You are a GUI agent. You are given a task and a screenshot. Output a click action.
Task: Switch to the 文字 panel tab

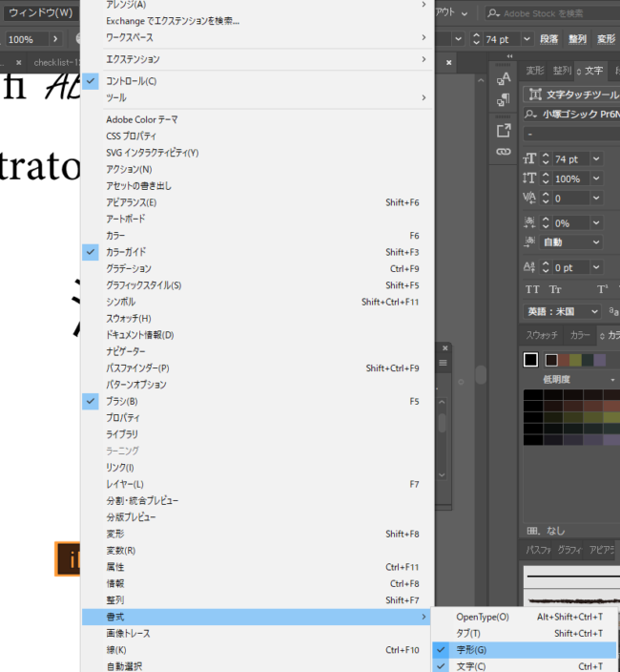(593, 71)
